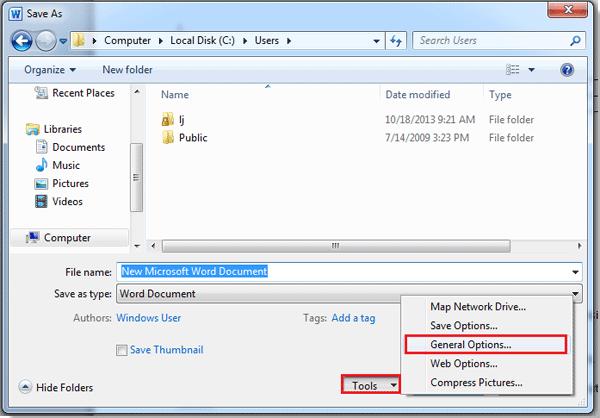Toggle the Save Thumbnail checkbox
The width and height of the screenshot is (600, 418).
122,350
